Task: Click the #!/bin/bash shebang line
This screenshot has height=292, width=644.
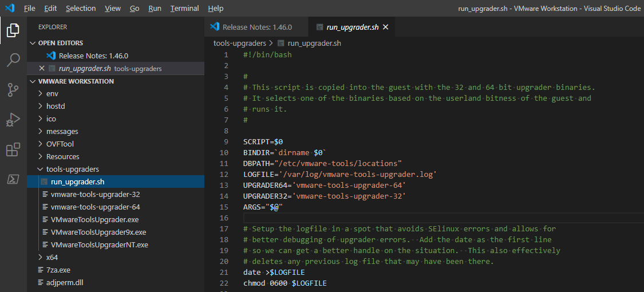Action: [267, 54]
